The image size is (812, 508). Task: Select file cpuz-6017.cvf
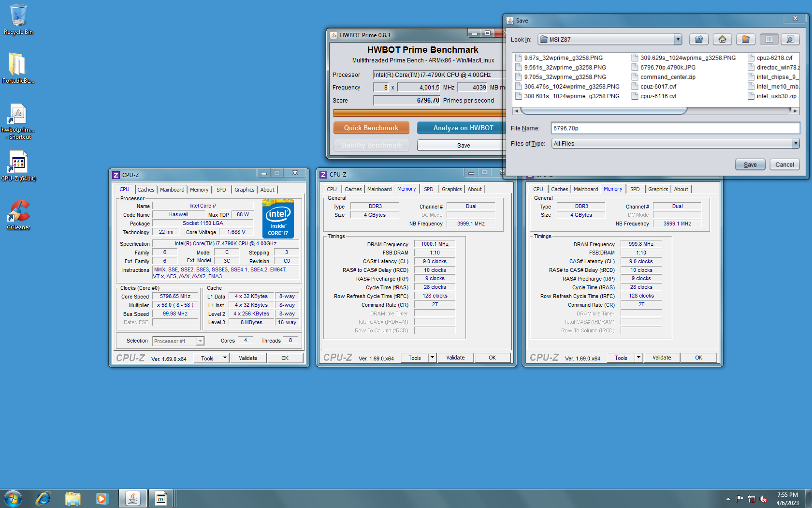[654, 87]
